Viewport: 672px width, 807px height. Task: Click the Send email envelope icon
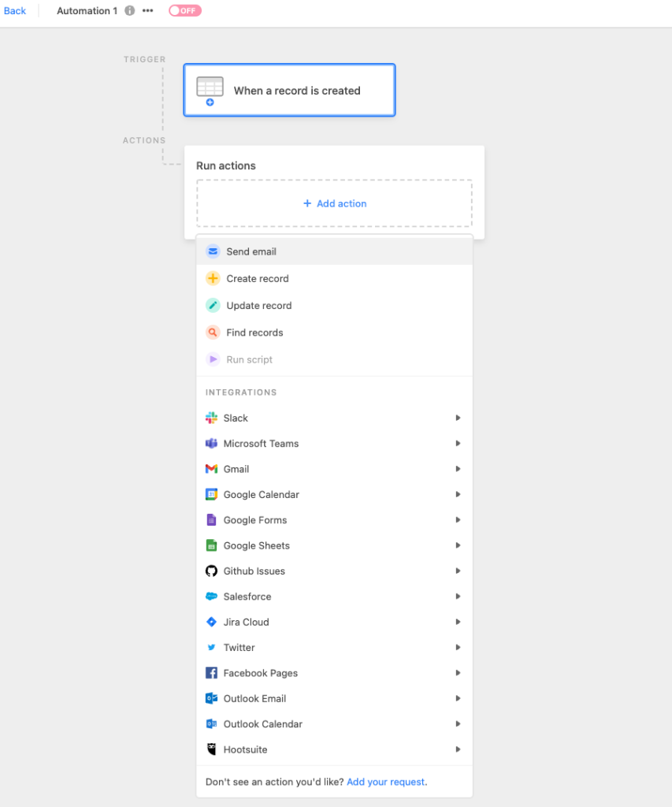point(213,251)
